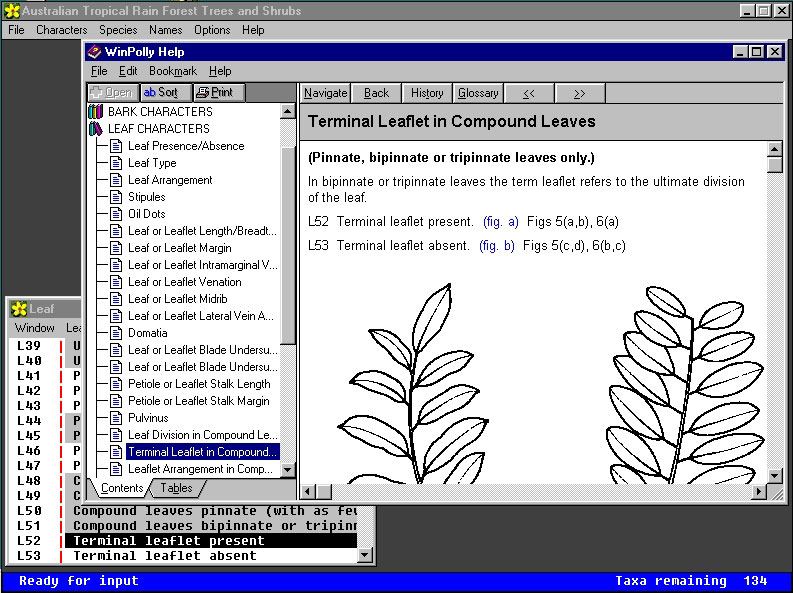Click the yellow flower icon in main title bar
The width and height of the screenshot is (793, 593).
[x=12, y=11]
